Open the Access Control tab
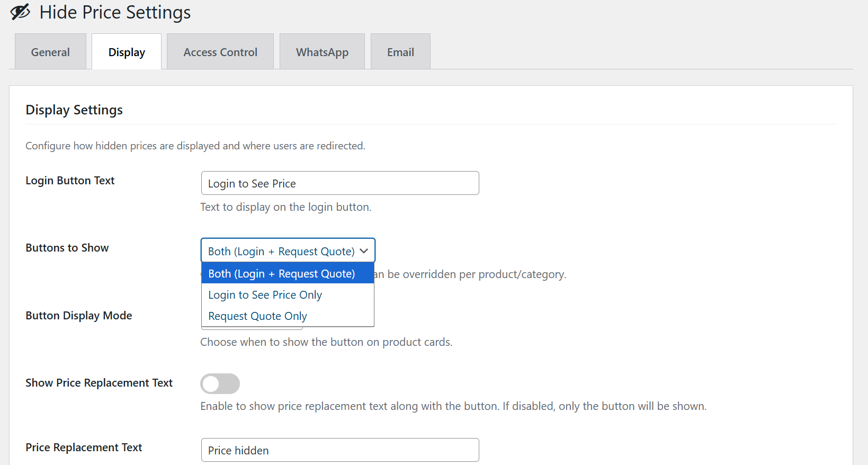Image resolution: width=868 pixels, height=465 pixels. click(220, 52)
